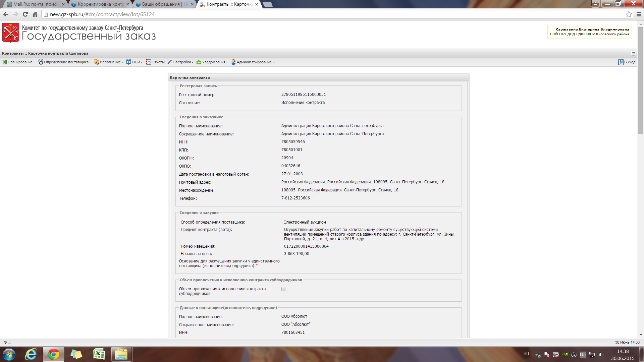Open Excel from the Windows taskbar
The width and height of the screenshot is (644, 362).
(99, 354)
